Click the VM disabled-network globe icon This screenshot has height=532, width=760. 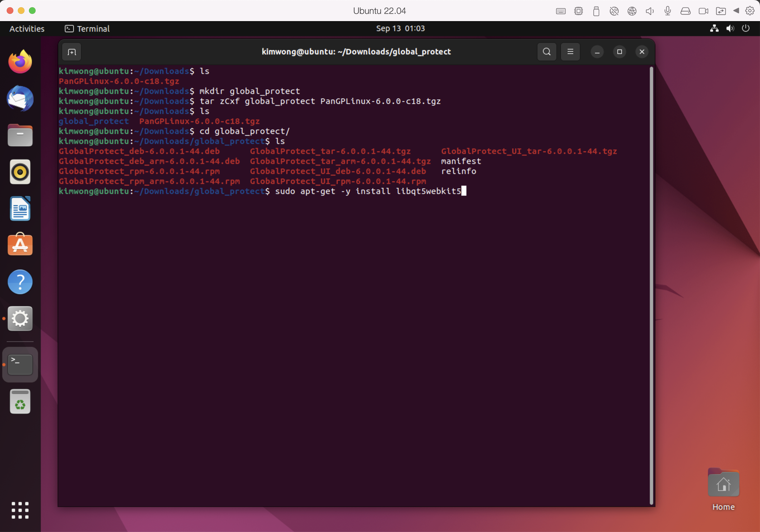[614, 11]
